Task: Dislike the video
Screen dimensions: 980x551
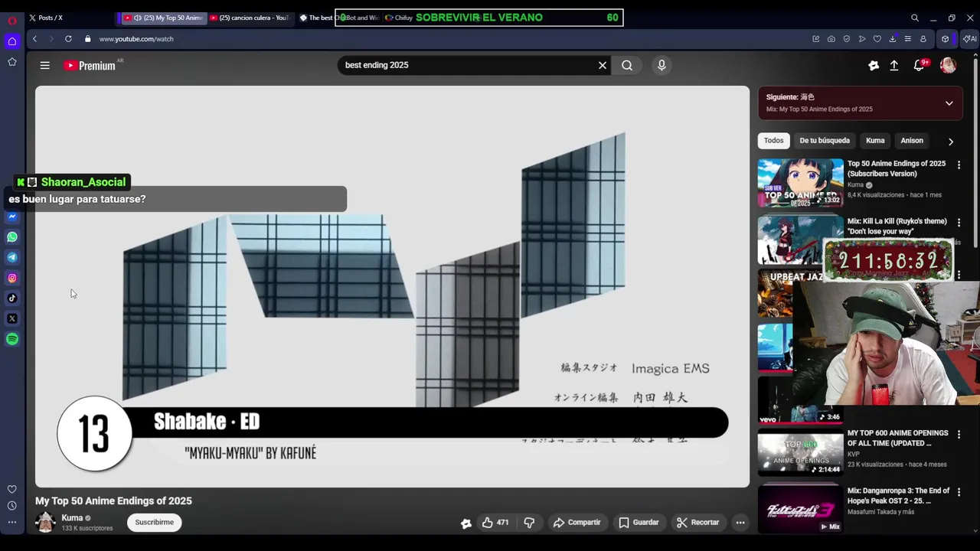Action: tap(529, 523)
